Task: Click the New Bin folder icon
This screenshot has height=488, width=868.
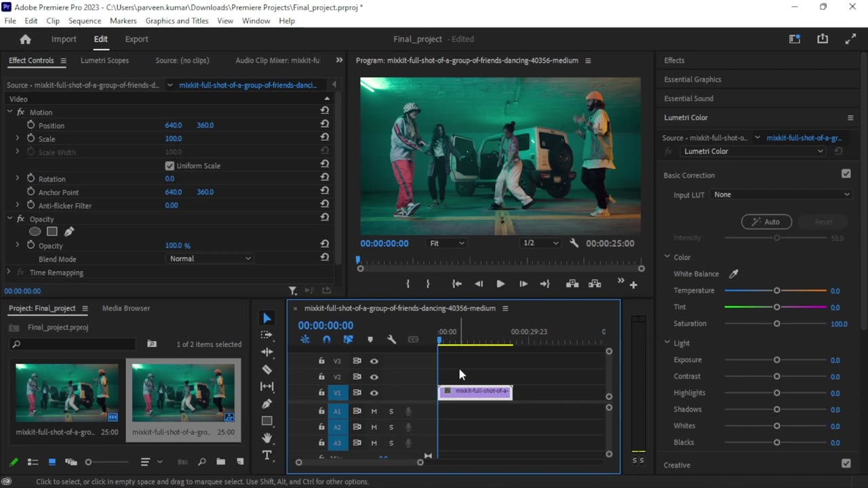Action: point(220,462)
